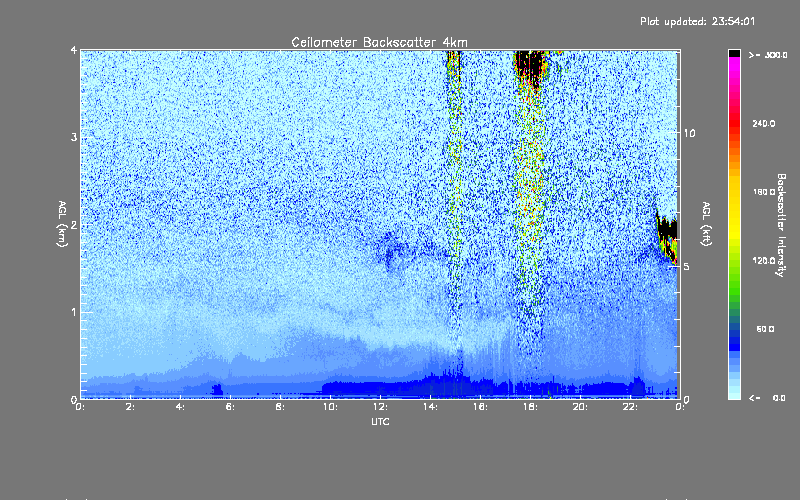The height and width of the screenshot is (500, 800).
Task: Click the 'Plot updated: 23:54:01' timestamp
Action: [697, 21]
